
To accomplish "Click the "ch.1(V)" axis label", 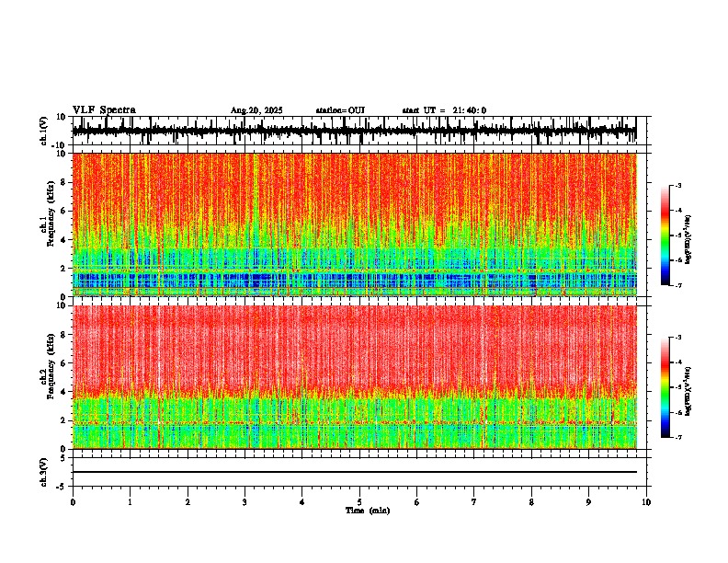I will click(x=44, y=131).
